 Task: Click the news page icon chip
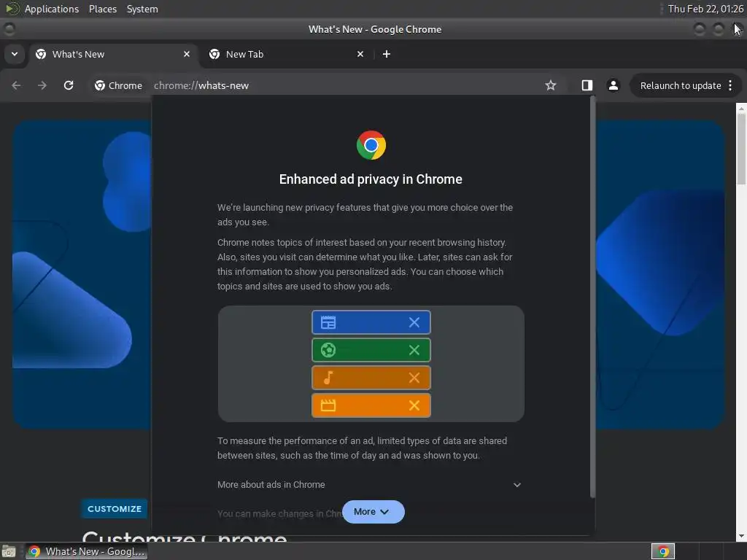pyautogui.click(x=328, y=322)
